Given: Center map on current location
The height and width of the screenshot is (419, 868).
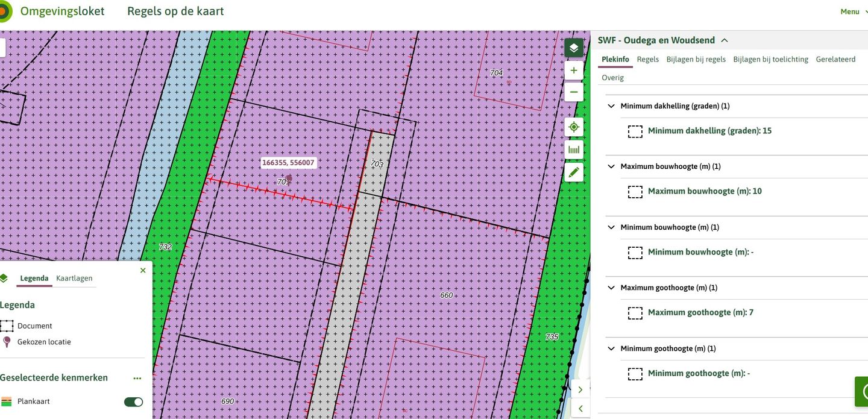Looking at the screenshot, I should (x=573, y=127).
